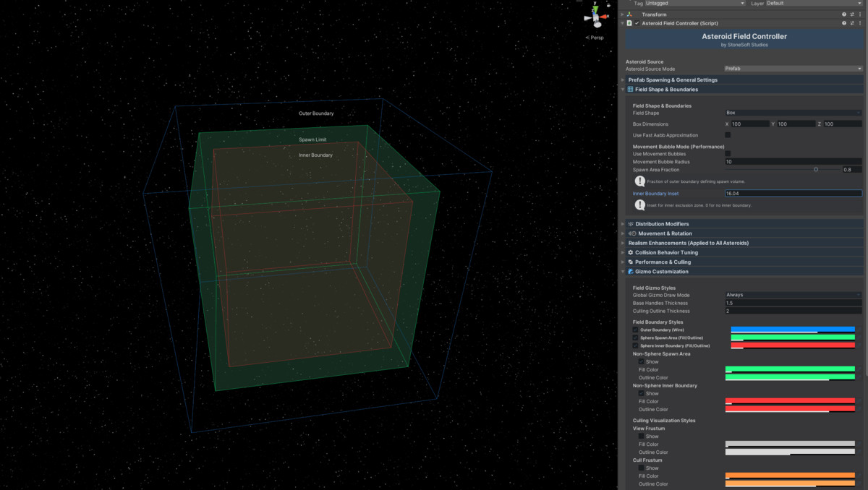The image size is (868, 490).
Task: Click eyedropper beside Sphere Inner Boundary color
Action: click(x=859, y=346)
